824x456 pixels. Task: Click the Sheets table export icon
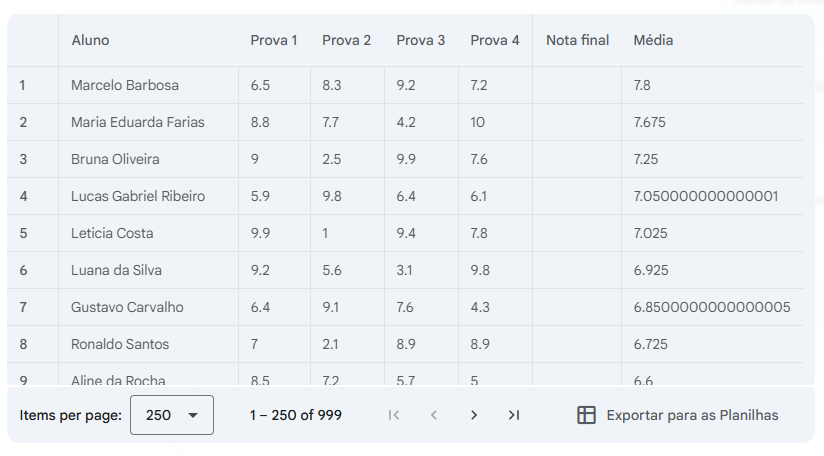[x=587, y=415]
